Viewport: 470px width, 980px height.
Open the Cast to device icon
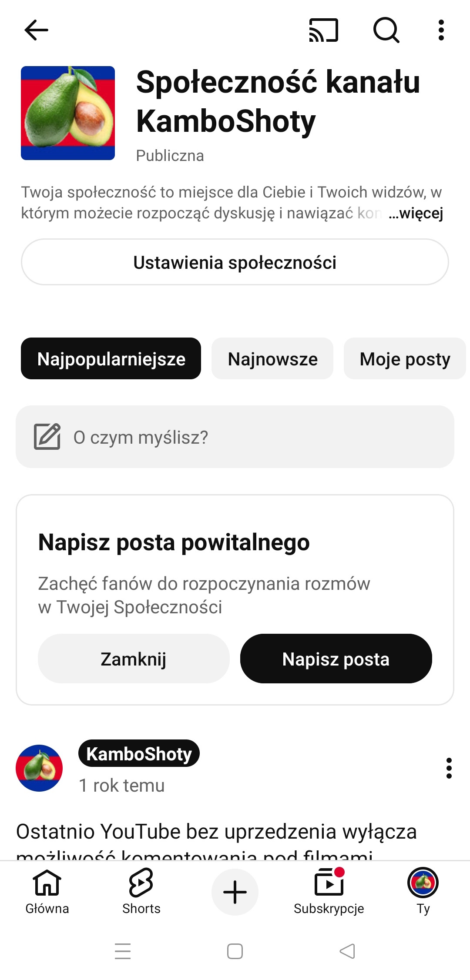(x=323, y=30)
